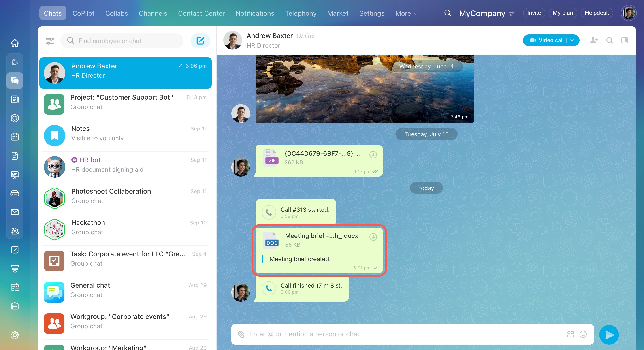Click the Helpdesk button
The width and height of the screenshot is (644, 350).
click(597, 13)
